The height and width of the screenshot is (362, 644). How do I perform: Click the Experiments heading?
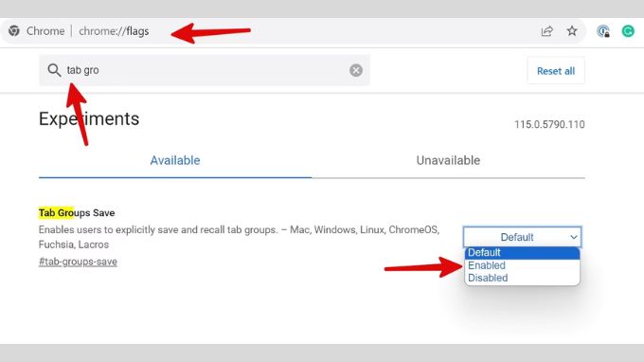pos(89,118)
